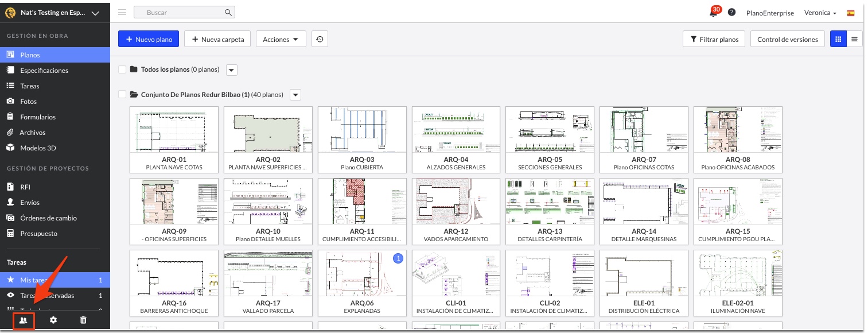Focus the Buscar search field
The image size is (868, 333).
point(184,12)
